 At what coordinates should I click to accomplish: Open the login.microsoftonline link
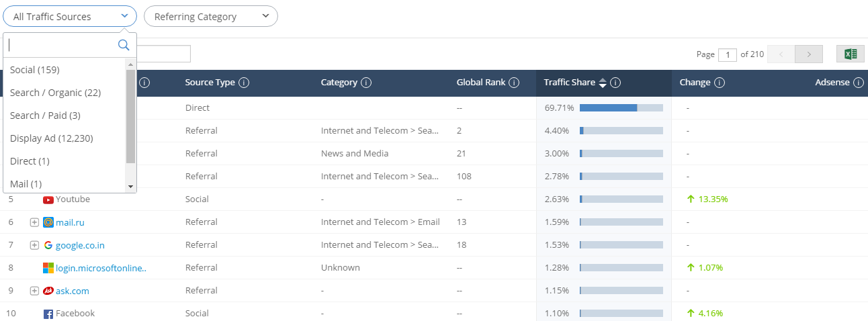click(101, 268)
